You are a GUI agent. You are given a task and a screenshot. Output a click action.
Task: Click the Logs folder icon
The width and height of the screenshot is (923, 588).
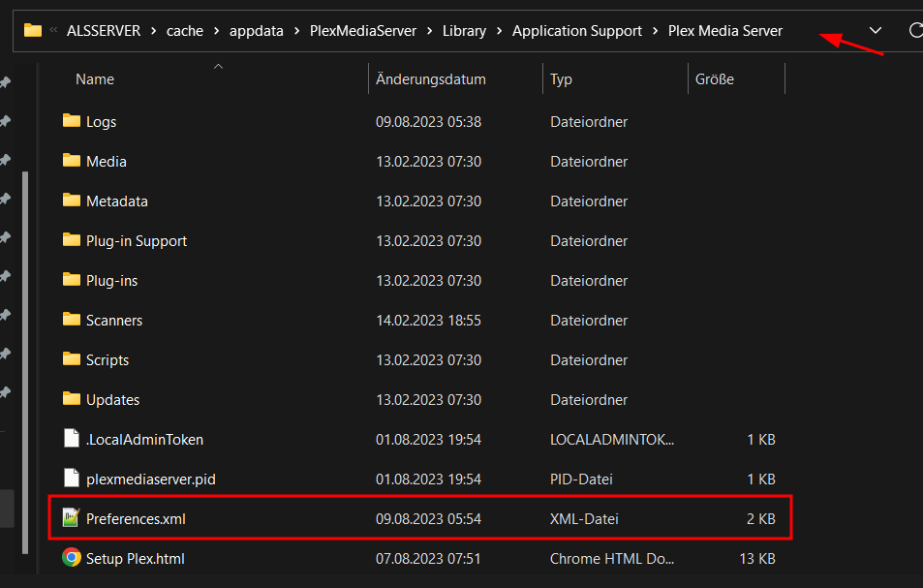(72, 121)
